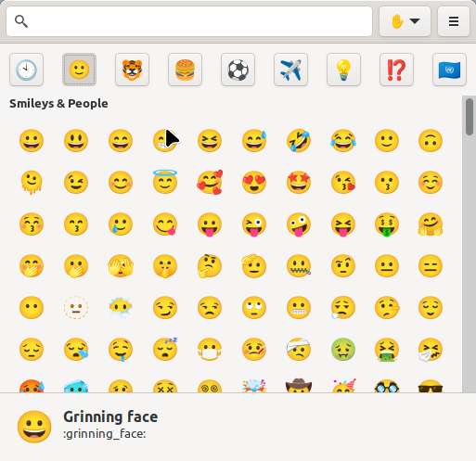
Task: Choose the money-mouth face emoji
Action: (x=387, y=224)
